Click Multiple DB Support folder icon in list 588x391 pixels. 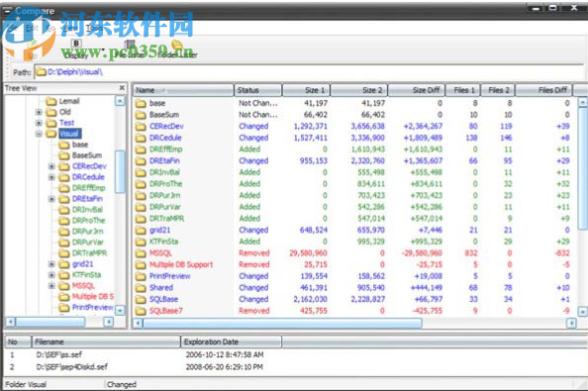[141, 265]
